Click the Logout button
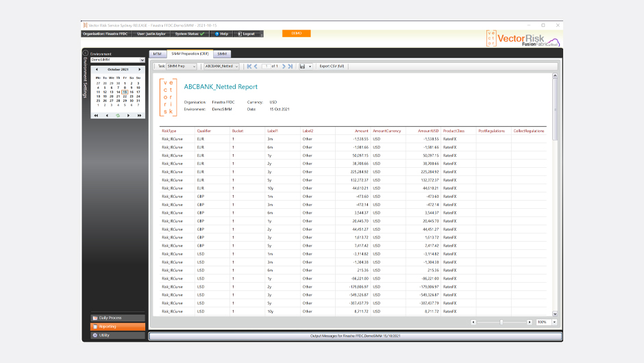This screenshot has width=644, height=363. tap(247, 34)
